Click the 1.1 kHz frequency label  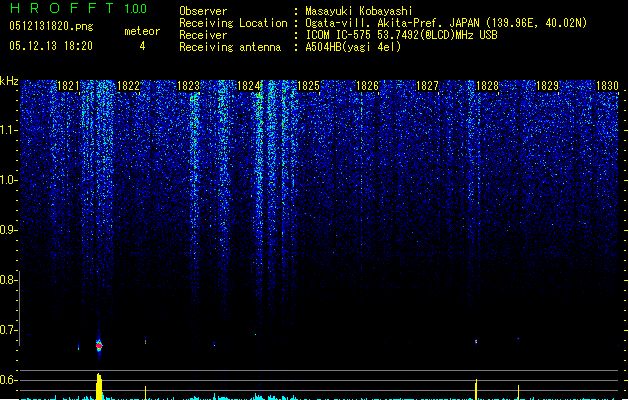tap(8, 130)
